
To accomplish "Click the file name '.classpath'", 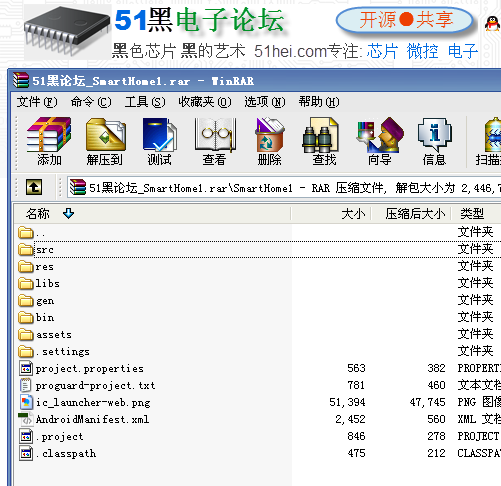I will point(66,453).
